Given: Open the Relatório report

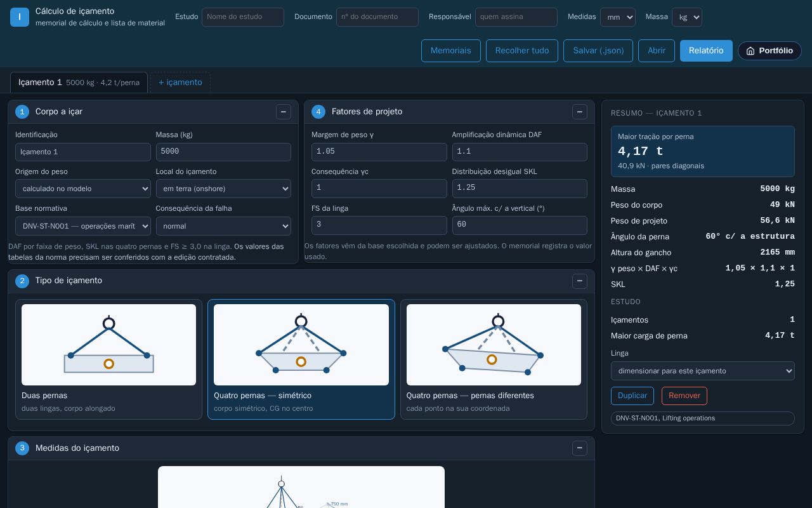Looking at the screenshot, I should coord(706,51).
